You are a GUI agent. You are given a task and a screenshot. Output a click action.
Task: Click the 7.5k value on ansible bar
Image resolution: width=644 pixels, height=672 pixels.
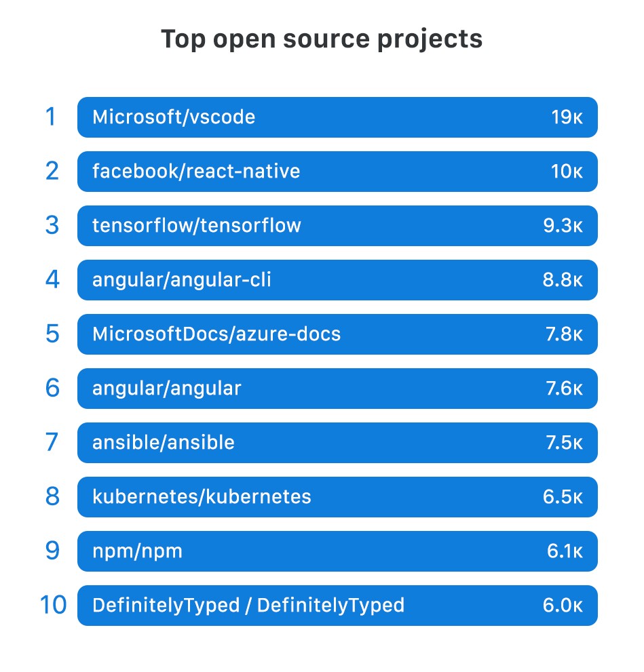click(x=563, y=443)
